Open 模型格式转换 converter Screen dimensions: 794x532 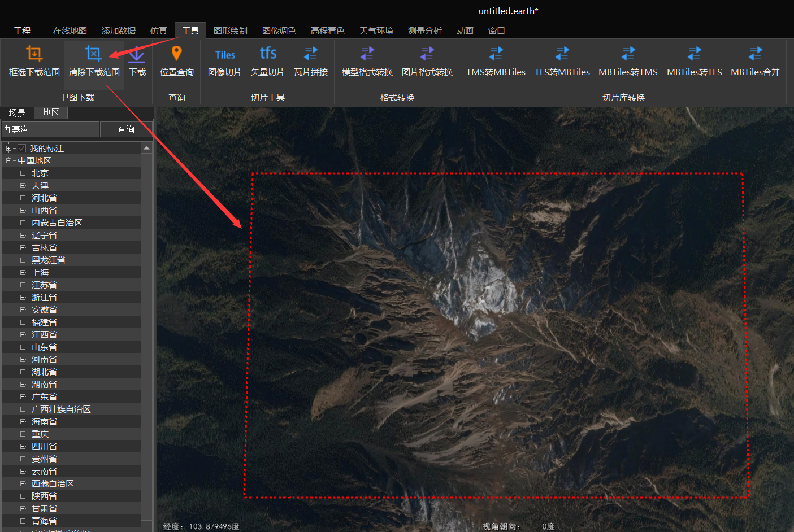pos(367,54)
